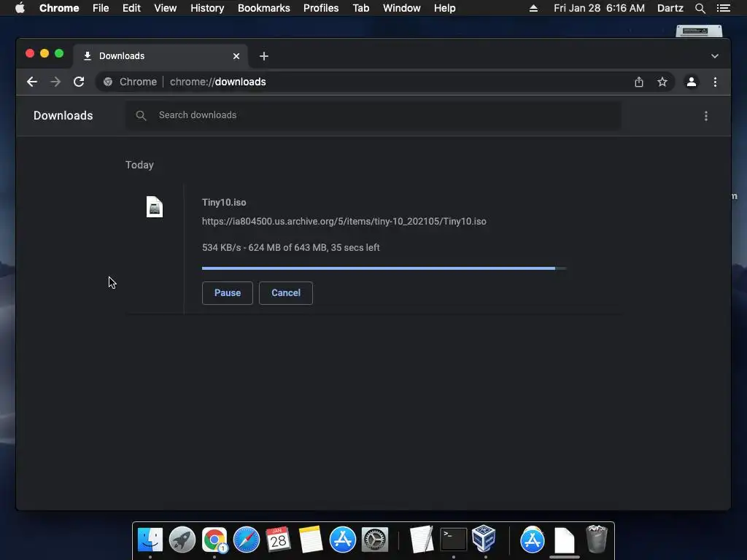Click the Tiny10.iso file name
This screenshot has height=560, width=747.
[x=224, y=203]
